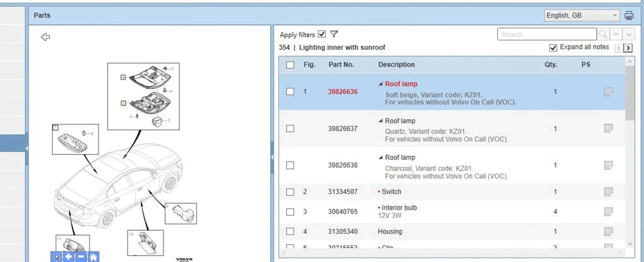
Task: Open note icon for Switch 31334507
Action: click(x=608, y=192)
